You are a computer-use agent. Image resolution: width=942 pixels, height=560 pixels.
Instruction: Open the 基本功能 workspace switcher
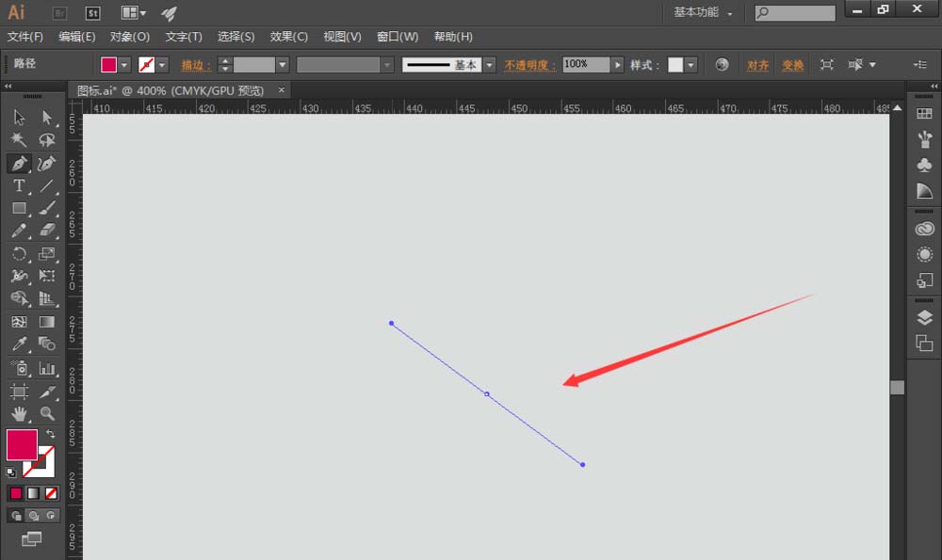click(704, 12)
